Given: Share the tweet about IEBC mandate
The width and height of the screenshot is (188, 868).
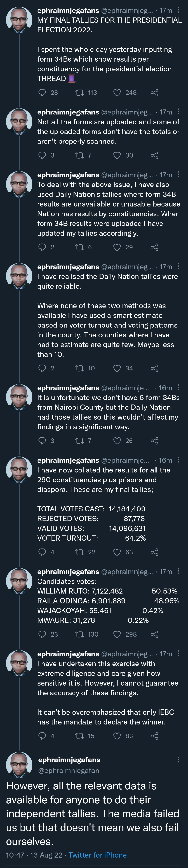Looking at the screenshot, I should pos(154,736).
